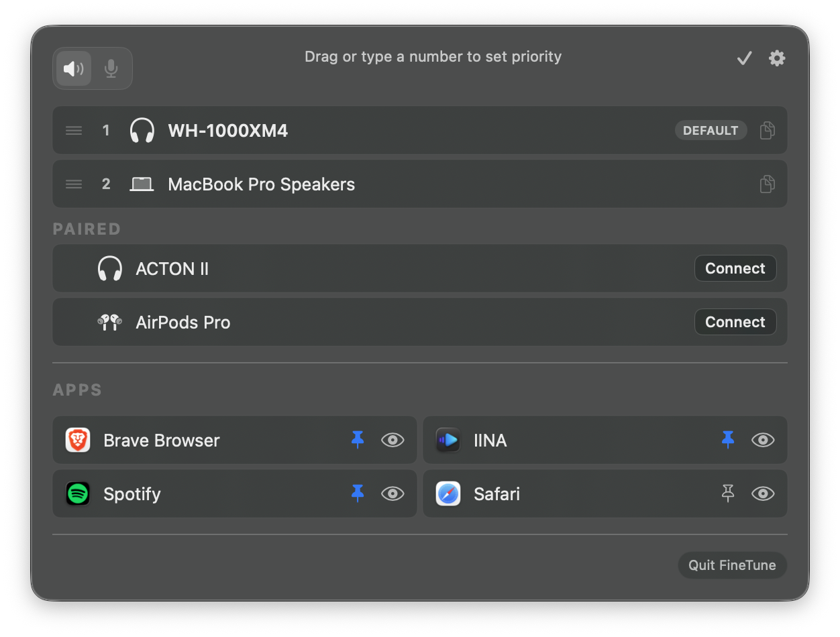Image resolution: width=840 pixels, height=637 pixels.
Task: Click the Spotify app icon
Action: 77,494
